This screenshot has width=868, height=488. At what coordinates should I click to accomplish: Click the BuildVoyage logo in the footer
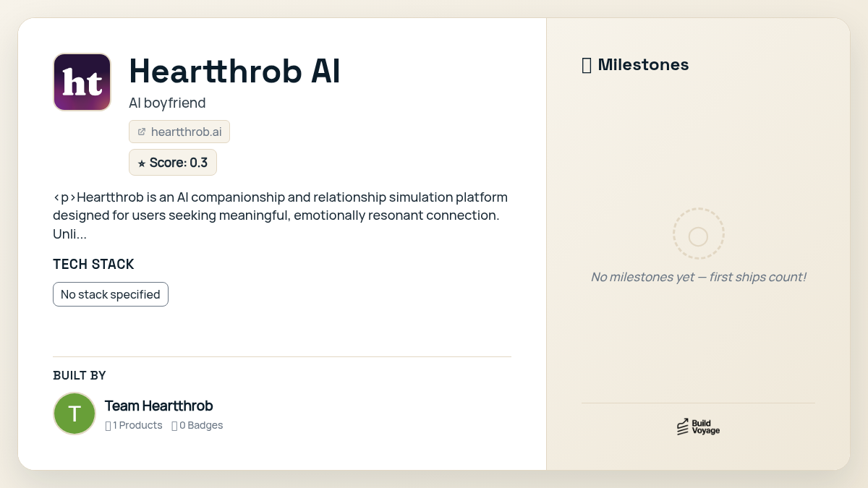pos(697,427)
